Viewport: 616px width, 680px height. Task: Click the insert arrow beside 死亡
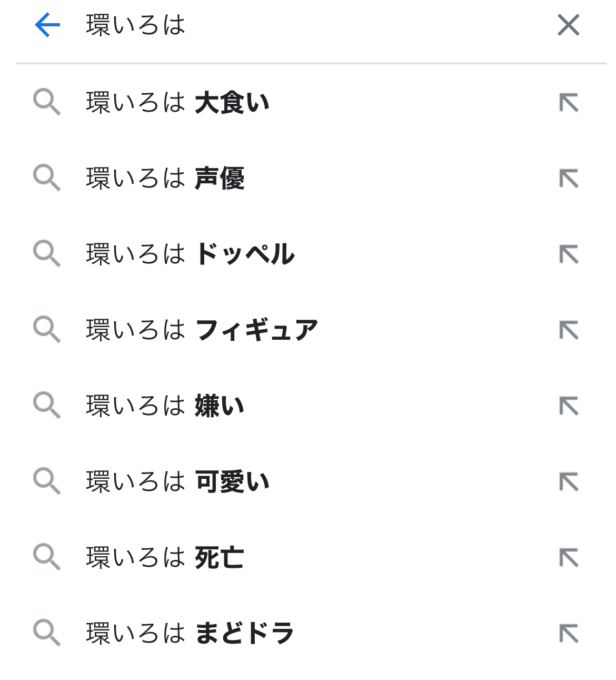[569, 558]
